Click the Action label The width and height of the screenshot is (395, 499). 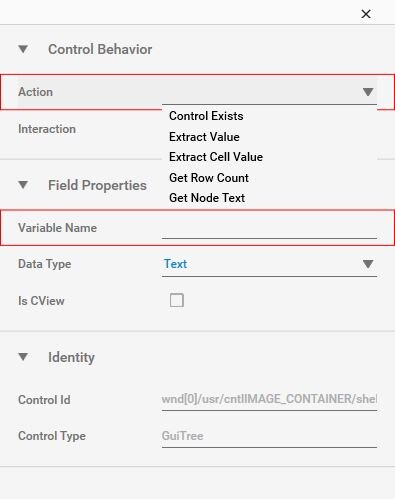pyautogui.click(x=36, y=92)
